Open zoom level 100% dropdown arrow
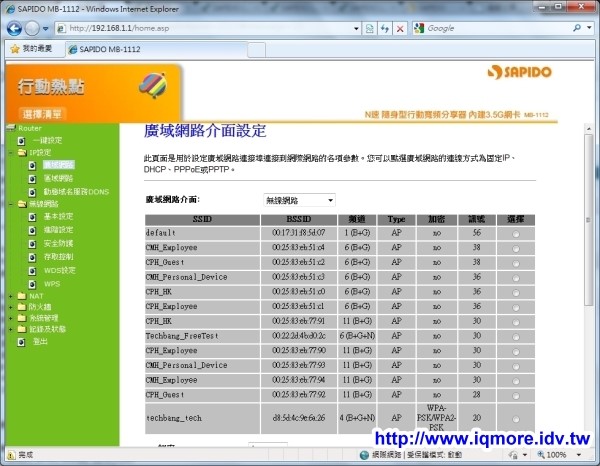Screen dimensions: 600x466 tap(579, 455)
